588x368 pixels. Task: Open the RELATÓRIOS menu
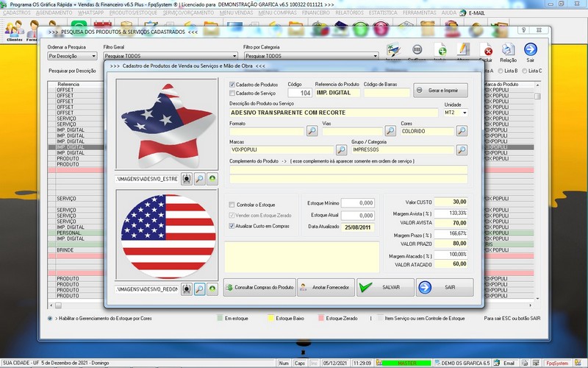click(349, 13)
